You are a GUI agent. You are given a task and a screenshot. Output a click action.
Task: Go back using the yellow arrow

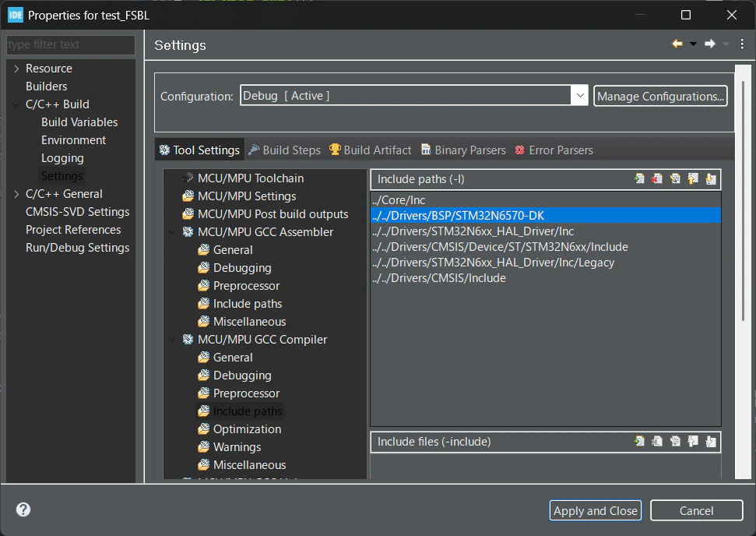pyautogui.click(x=677, y=44)
